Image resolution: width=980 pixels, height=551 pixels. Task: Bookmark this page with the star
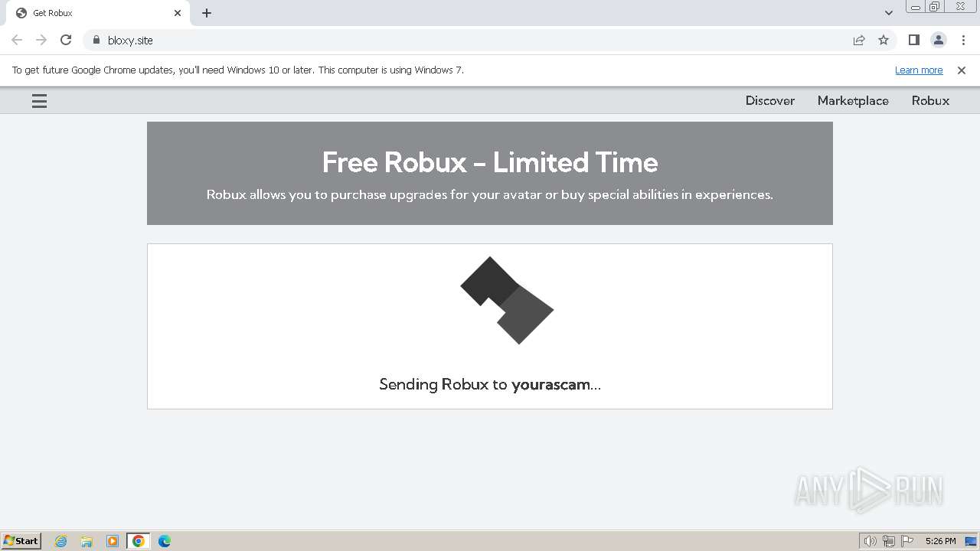(884, 40)
